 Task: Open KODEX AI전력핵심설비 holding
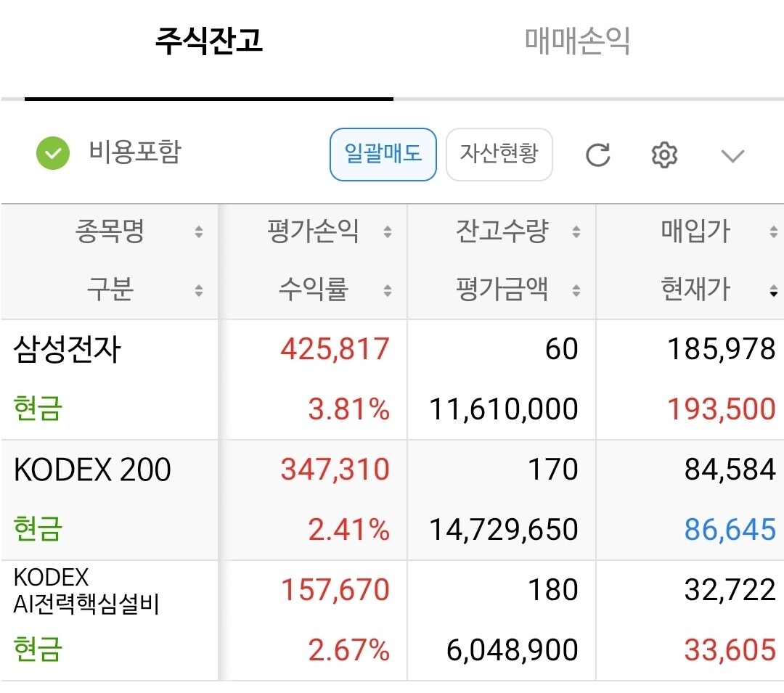(392, 620)
